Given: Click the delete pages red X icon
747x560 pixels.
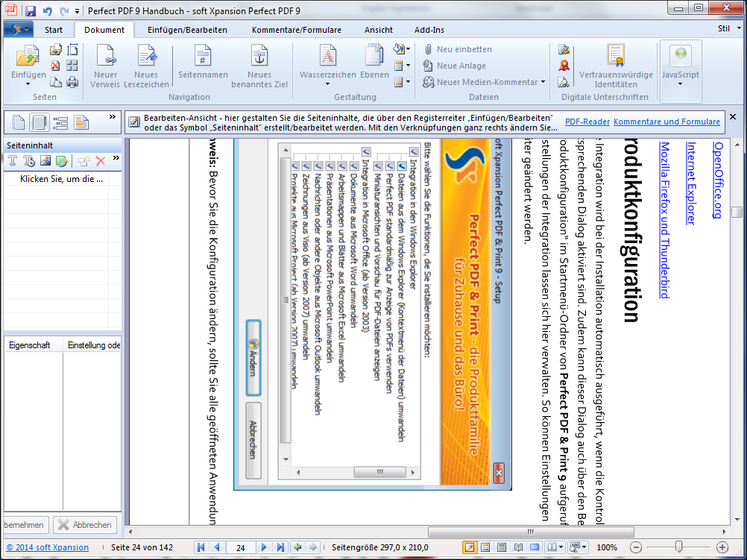Looking at the screenshot, I should point(56,66).
